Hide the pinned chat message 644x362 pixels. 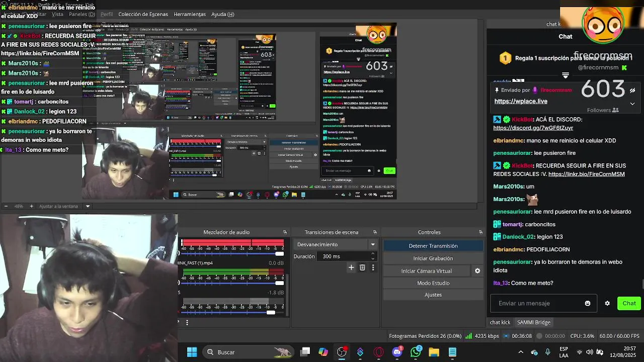tap(632, 90)
